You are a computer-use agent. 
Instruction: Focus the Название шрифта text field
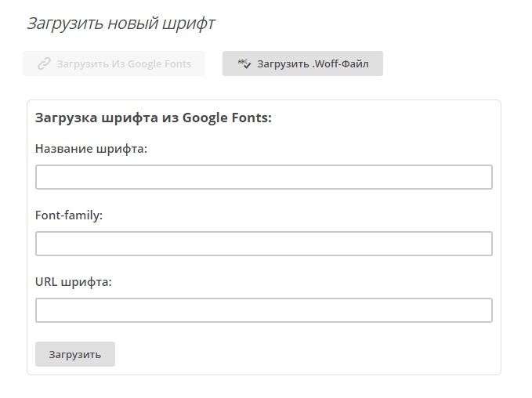pos(263,177)
